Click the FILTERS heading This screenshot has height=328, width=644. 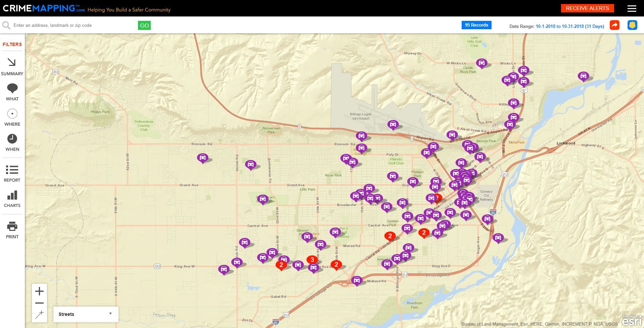(12, 44)
